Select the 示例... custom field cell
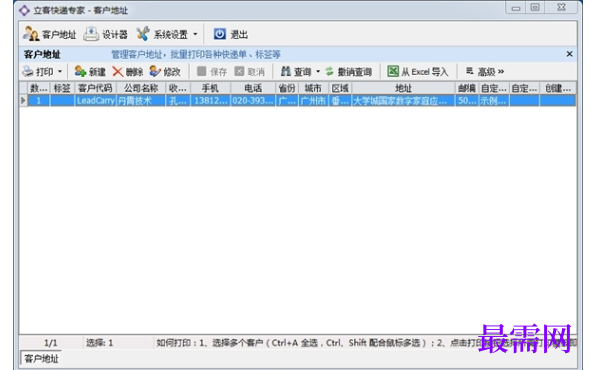The height and width of the screenshot is (370, 590). click(494, 100)
